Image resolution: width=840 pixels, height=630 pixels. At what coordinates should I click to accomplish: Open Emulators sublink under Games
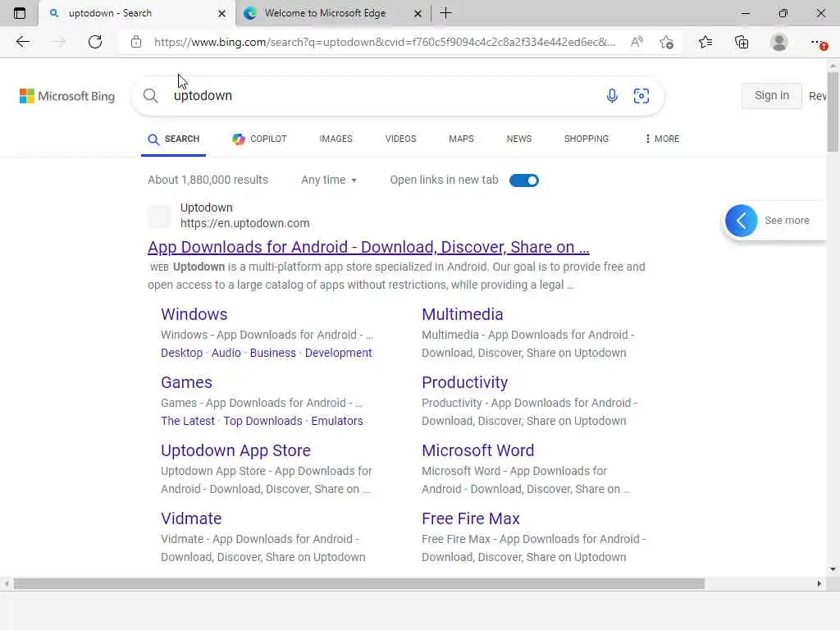tap(337, 421)
